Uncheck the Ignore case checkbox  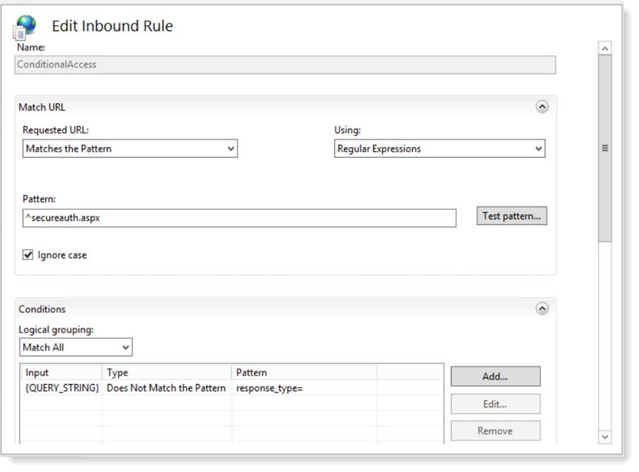[x=28, y=255]
